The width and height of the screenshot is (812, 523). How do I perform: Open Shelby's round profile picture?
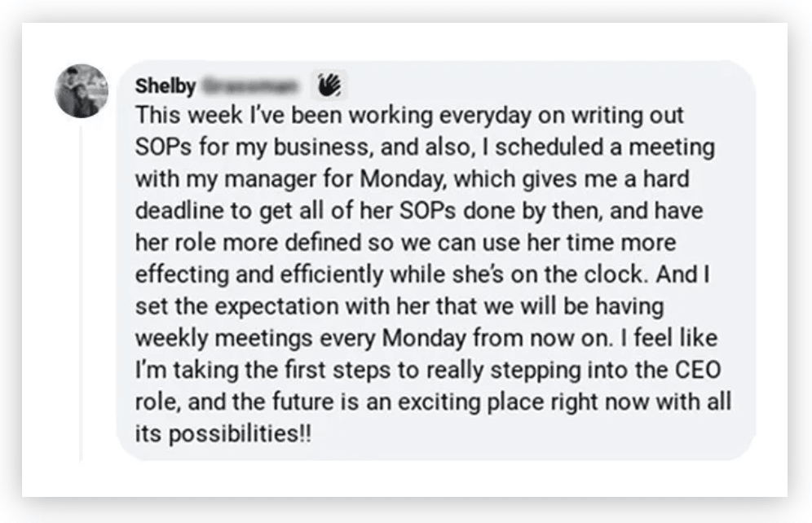pyautogui.click(x=82, y=91)
